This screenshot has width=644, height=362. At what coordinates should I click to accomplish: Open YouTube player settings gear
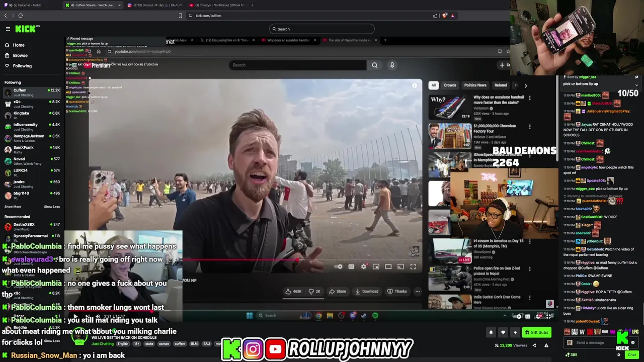364,266
